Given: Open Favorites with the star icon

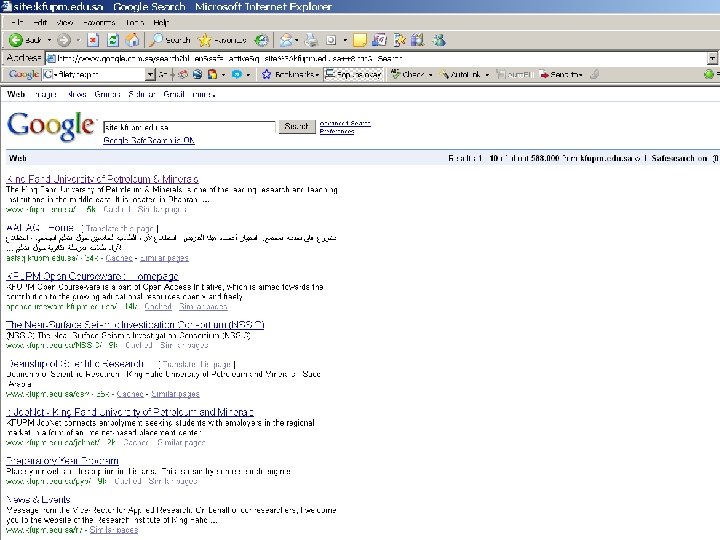Looking at the screenshot, I should pyautogui.click(x=222, y=40).
